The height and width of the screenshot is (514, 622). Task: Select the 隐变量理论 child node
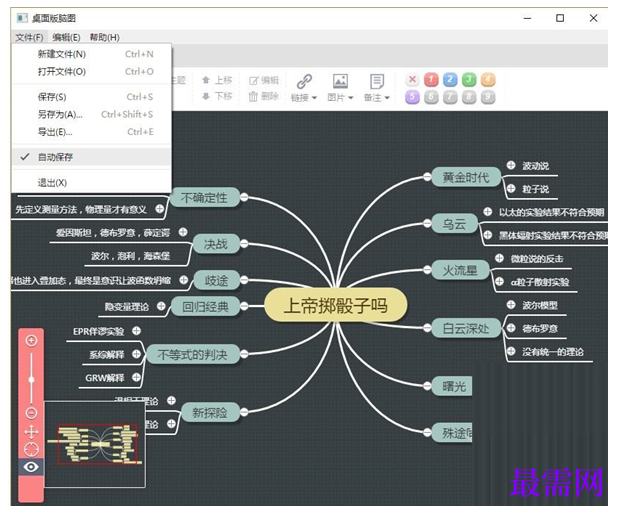(127, 307)
